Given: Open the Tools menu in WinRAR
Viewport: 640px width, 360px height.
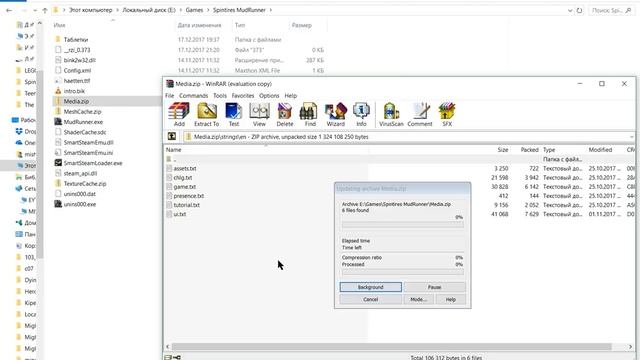Looking at the screenshot, I should pos(220,96).
